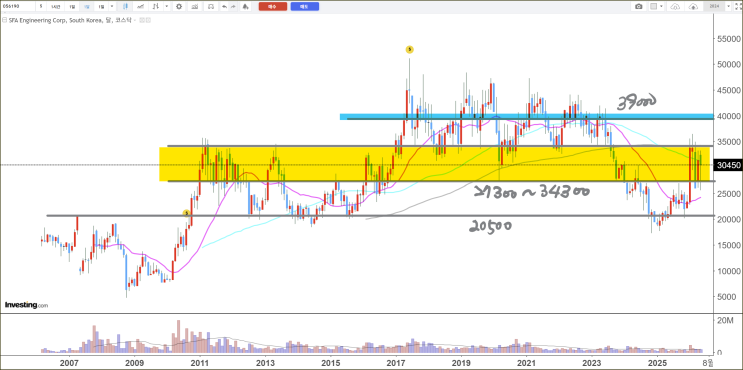Image resolution: width=743 pixels, height=370 pixels.
Task: Open the indicators icon in toolbar
Action: point(195,6)
